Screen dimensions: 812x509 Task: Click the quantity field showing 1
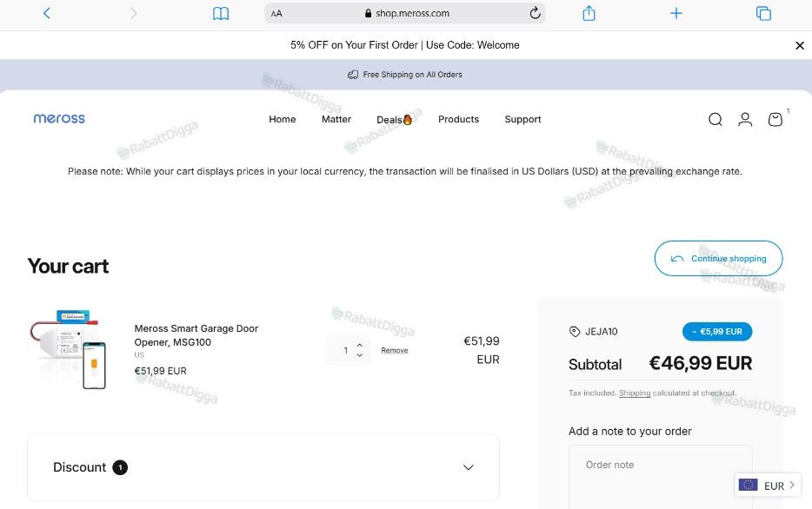tap(345, 350)
